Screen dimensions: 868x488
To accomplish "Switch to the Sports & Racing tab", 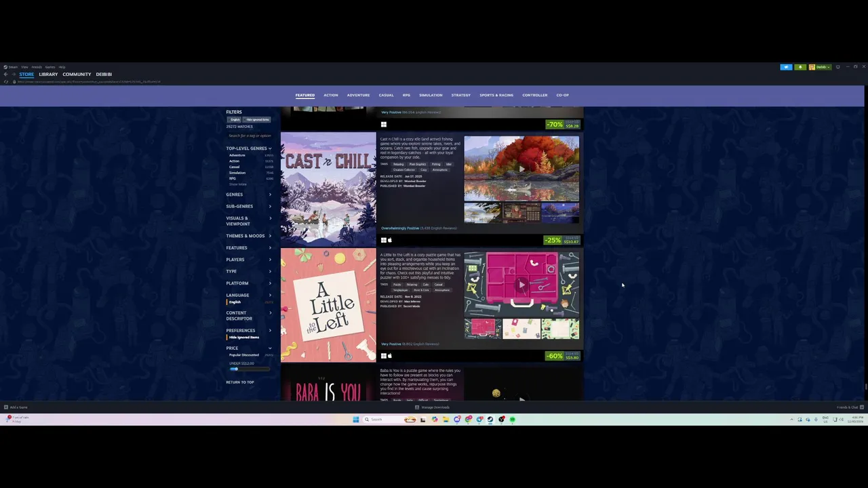I will (496, 95).
